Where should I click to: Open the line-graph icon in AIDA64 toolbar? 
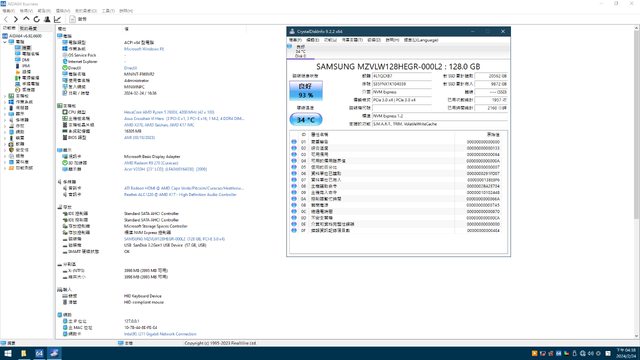(57, 19)
